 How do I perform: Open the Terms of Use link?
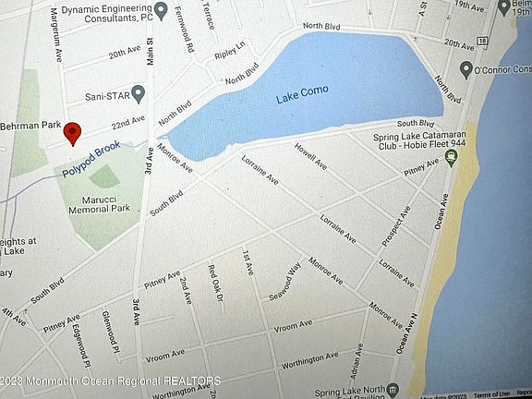(491, 394)
